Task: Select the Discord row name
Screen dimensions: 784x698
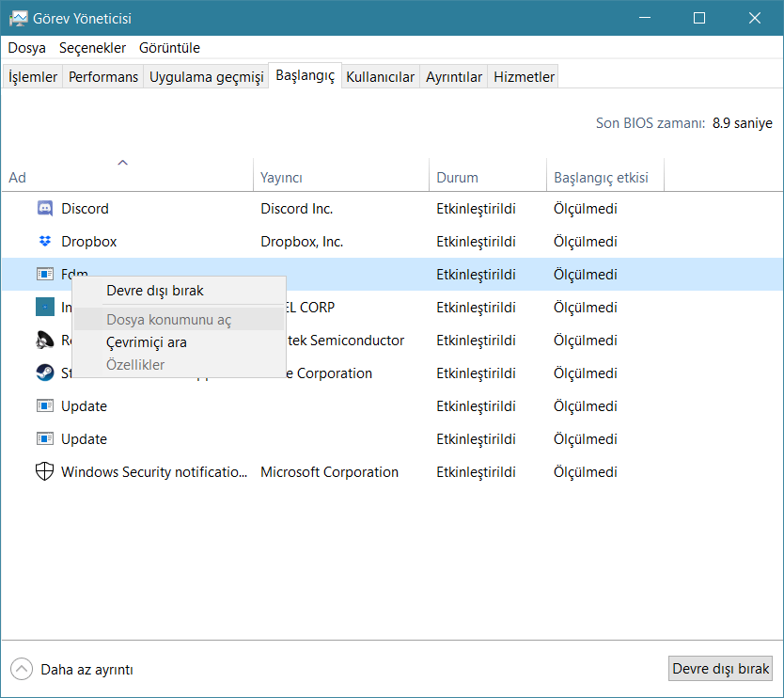Action: (x=85, y=209)
